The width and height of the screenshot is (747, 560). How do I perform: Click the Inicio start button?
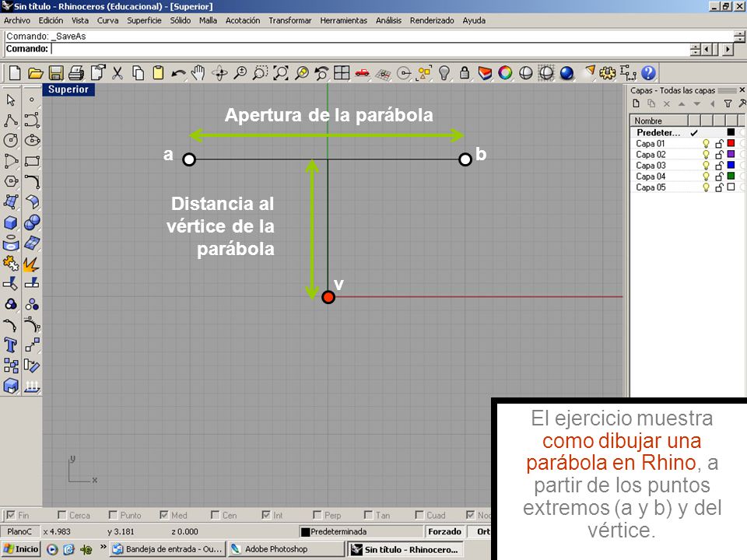point(21,549)
